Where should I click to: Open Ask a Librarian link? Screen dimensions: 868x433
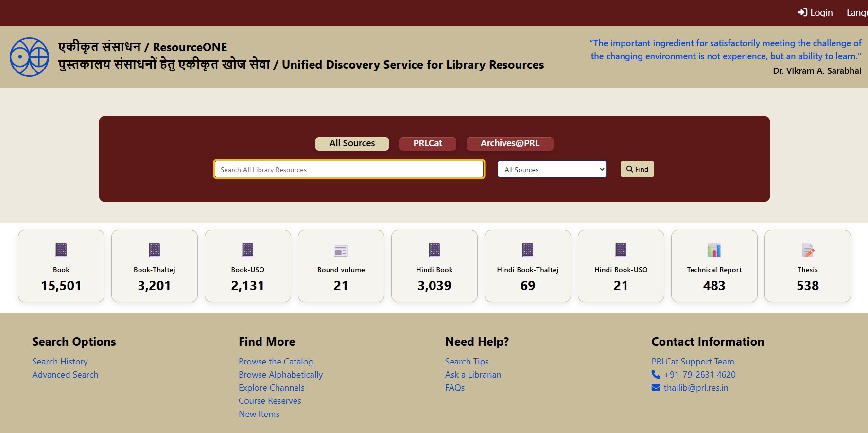(x=473, y=375)
